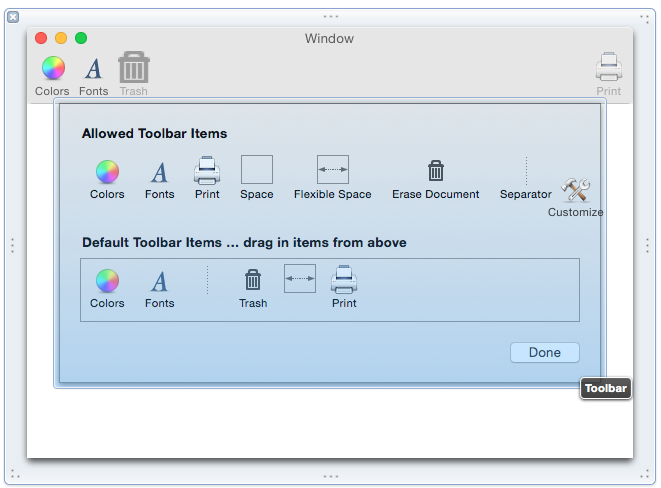Viewport: 661px width, 488px height.
Task: Click the red close window button
Action: 41,38
